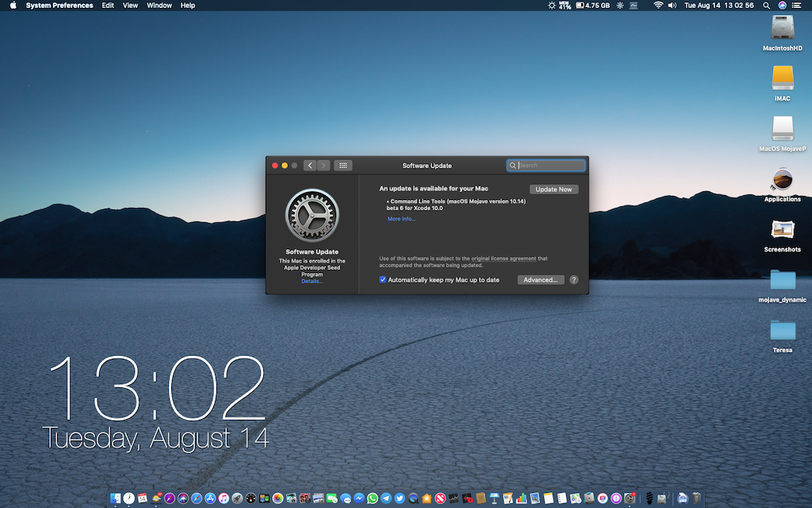Open the Apple menu
Screen dimensions: 812x508
(13, 6)
